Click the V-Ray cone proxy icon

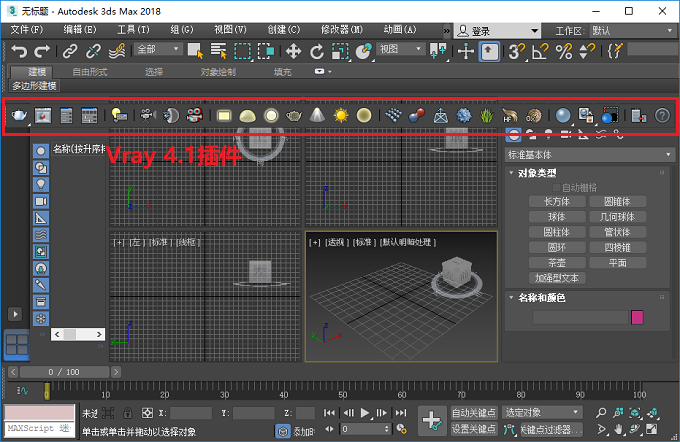click(x=317, y=116)
